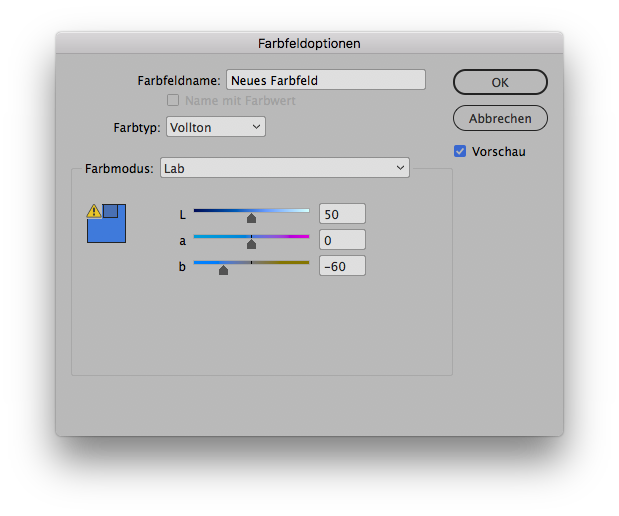
Task: Click the a value field showing 0
Action: [342, 240]
